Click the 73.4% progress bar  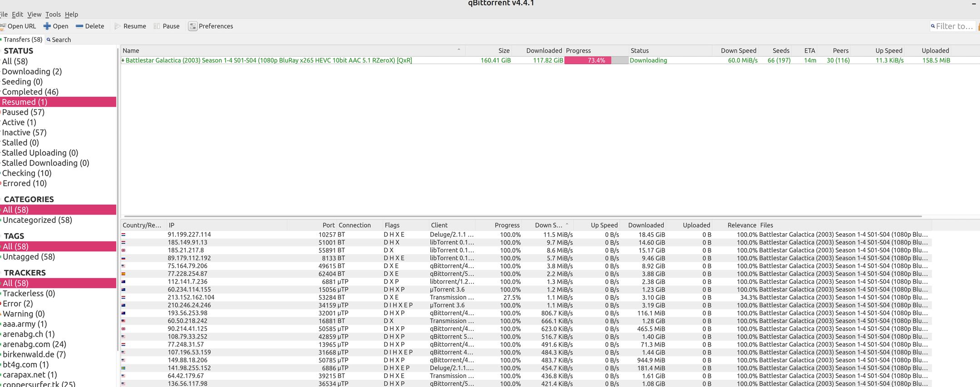tap(596, 60)
